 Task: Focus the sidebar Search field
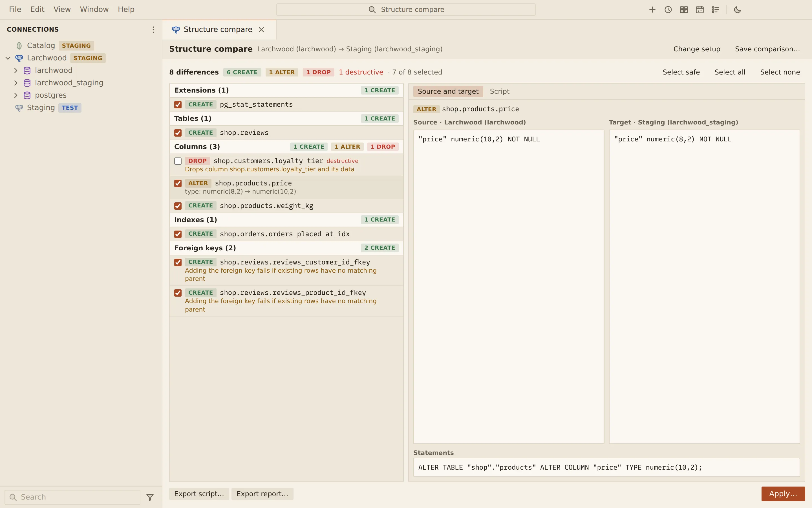(72, 497)
